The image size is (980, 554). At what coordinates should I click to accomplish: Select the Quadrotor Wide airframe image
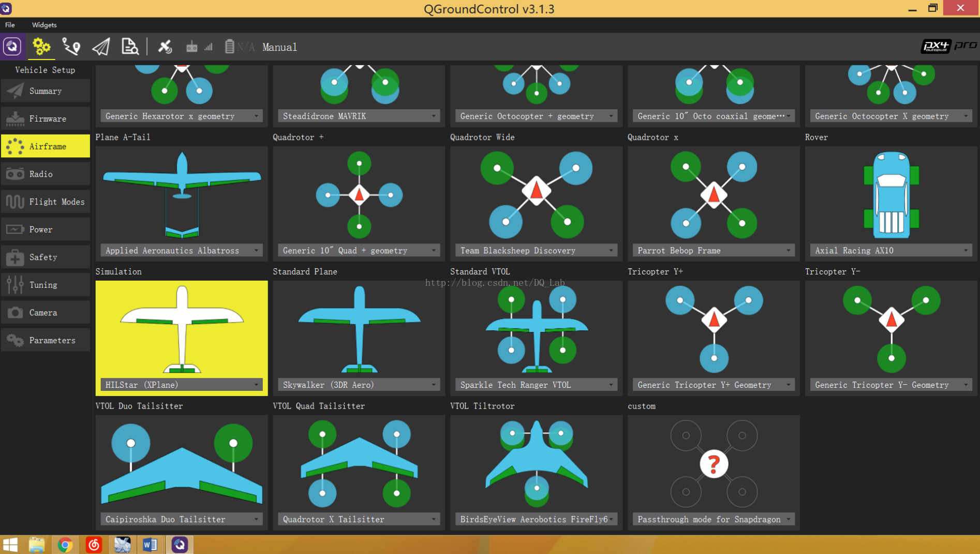tap(537, 195)
